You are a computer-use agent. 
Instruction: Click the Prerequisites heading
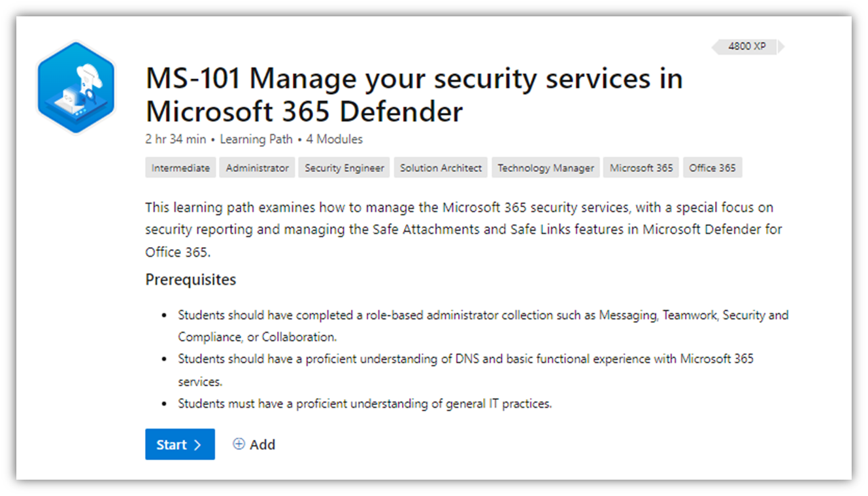[190, 279]
